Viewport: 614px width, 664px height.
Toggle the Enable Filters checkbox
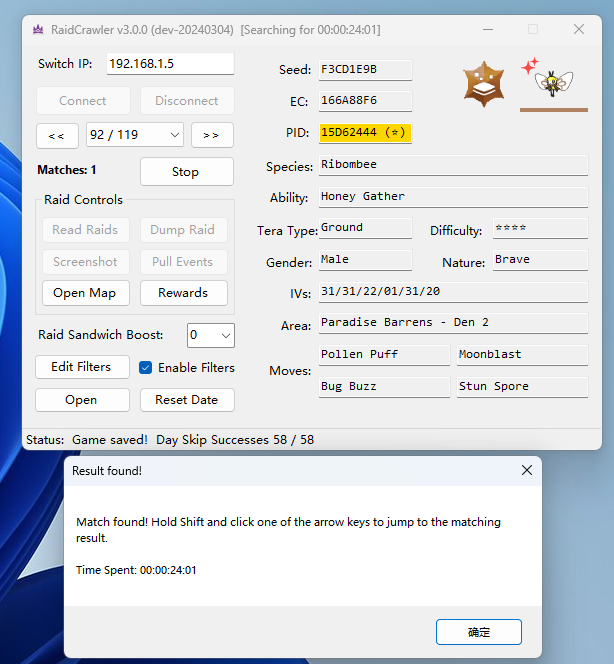coord(145,368)
